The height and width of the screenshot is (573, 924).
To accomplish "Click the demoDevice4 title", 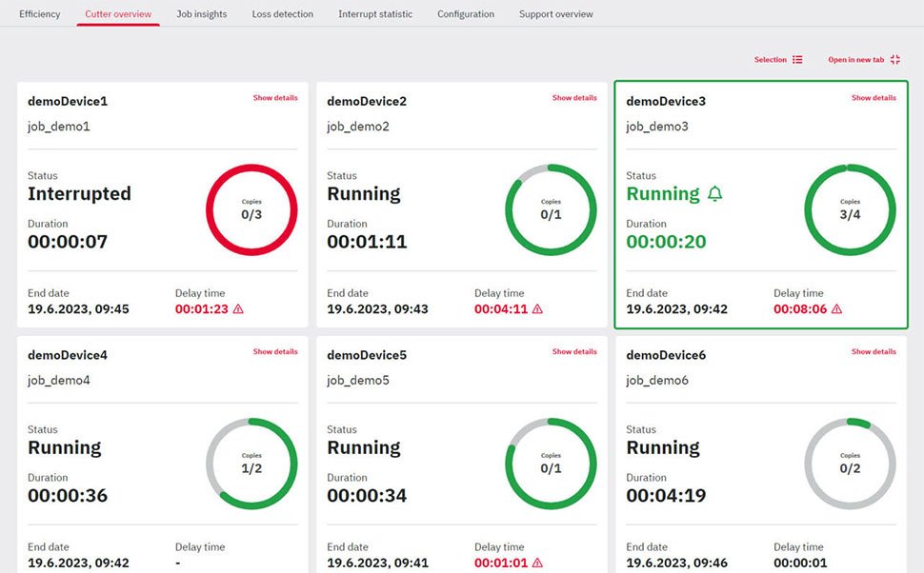I will (68, 355).
